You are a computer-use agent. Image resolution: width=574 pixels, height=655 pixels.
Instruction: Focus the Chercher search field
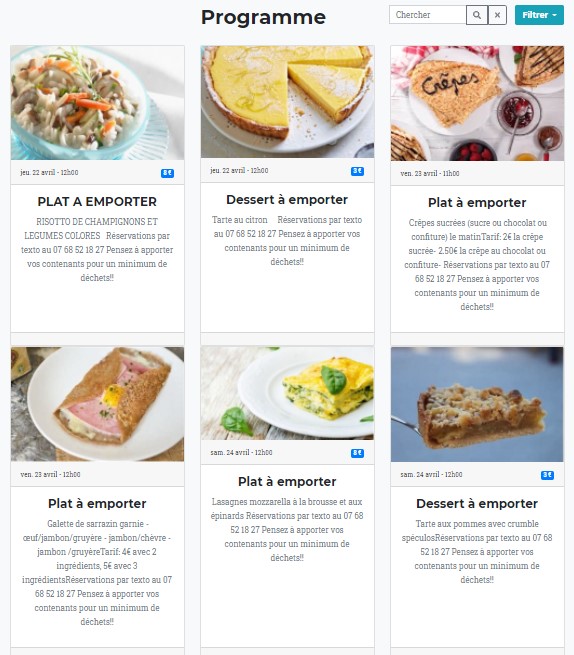(x=428, y=15)
